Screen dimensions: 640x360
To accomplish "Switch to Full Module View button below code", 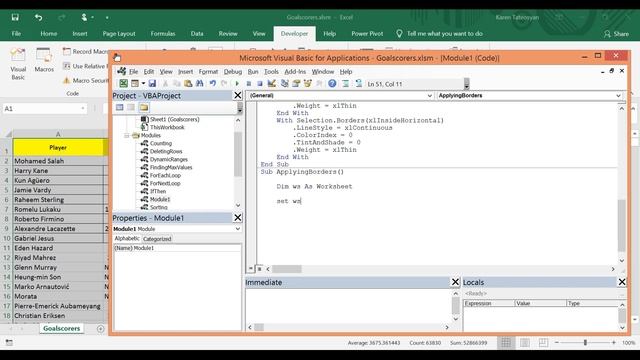I will click(x=260, y=269).
